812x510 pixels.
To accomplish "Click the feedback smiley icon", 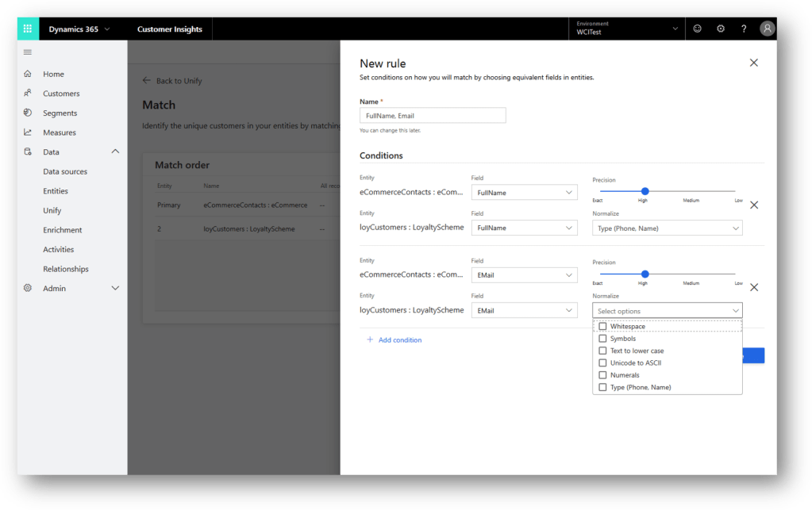I will click(698, 29).
